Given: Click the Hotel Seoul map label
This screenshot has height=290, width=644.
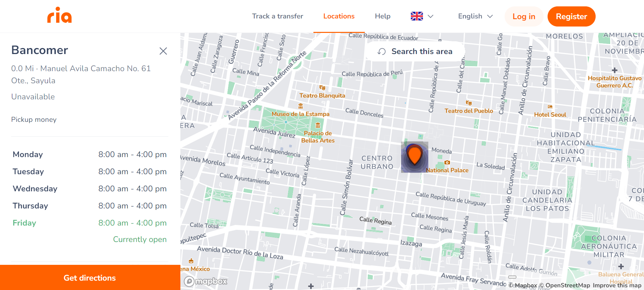Looking at the screenshot, I should point(550,114).
